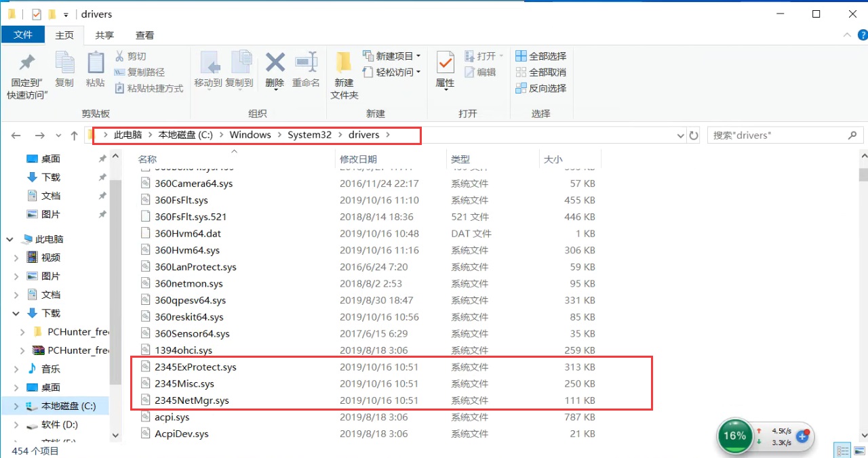Click the Rename (重命名) icon
This screenshot has height=458, width=868.
pos(307,68)
